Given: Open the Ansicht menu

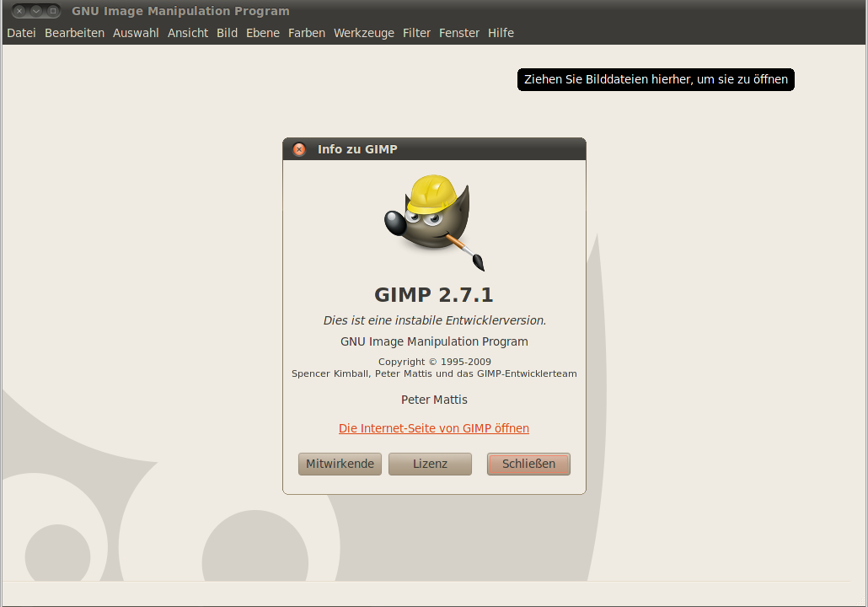Looking at the screenshot, I should pos(187,33).
